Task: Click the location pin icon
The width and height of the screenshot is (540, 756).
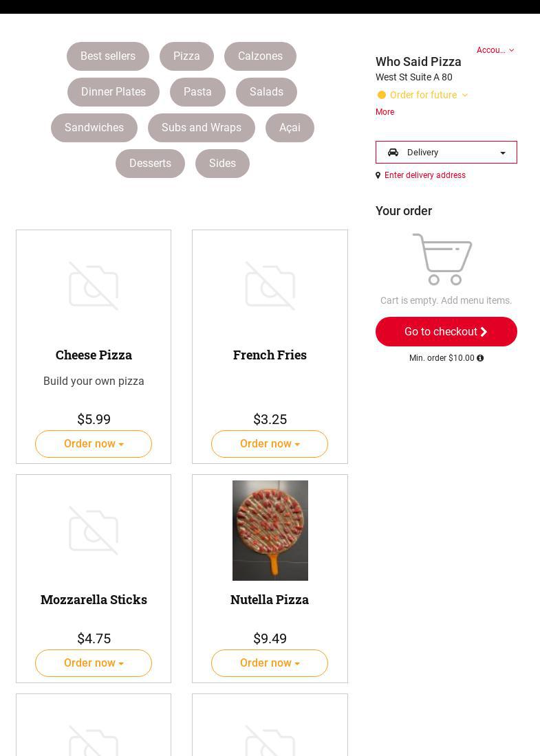Action: (x=378, y=175)
